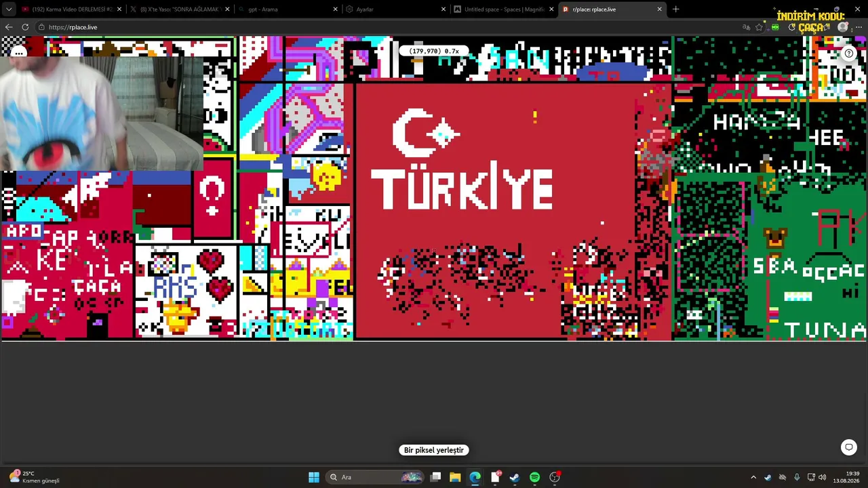Close the gpt - Arama tab
This screenshot has height=488, width=868.
tap(336, 9)
